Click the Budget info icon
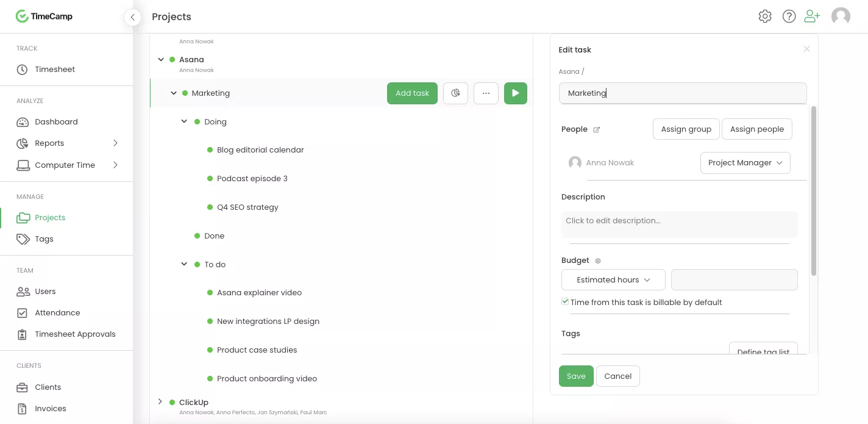This screenshot has height=424, width=868. [x=598, y=261]
